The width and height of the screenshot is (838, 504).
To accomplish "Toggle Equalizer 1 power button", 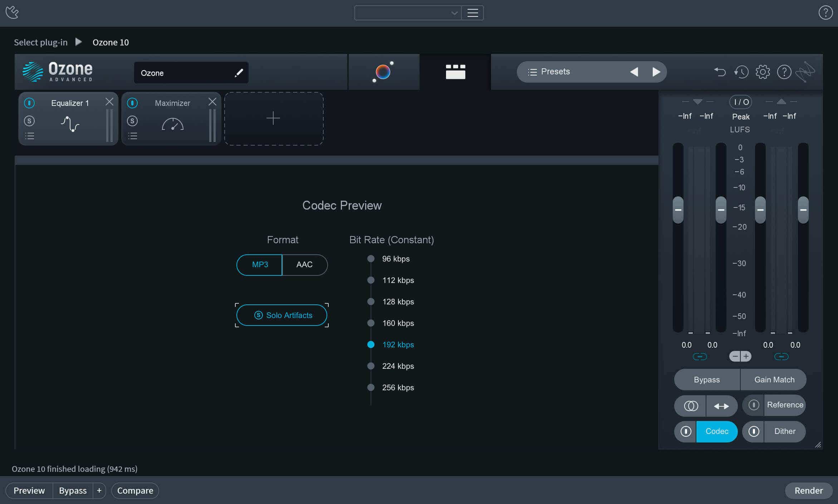I will coord(29,103).
